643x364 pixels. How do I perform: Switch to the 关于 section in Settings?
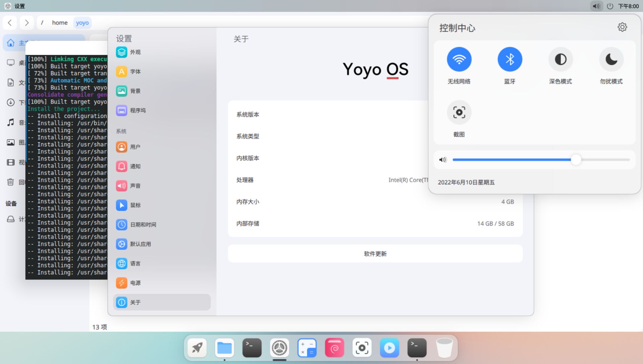135,302
